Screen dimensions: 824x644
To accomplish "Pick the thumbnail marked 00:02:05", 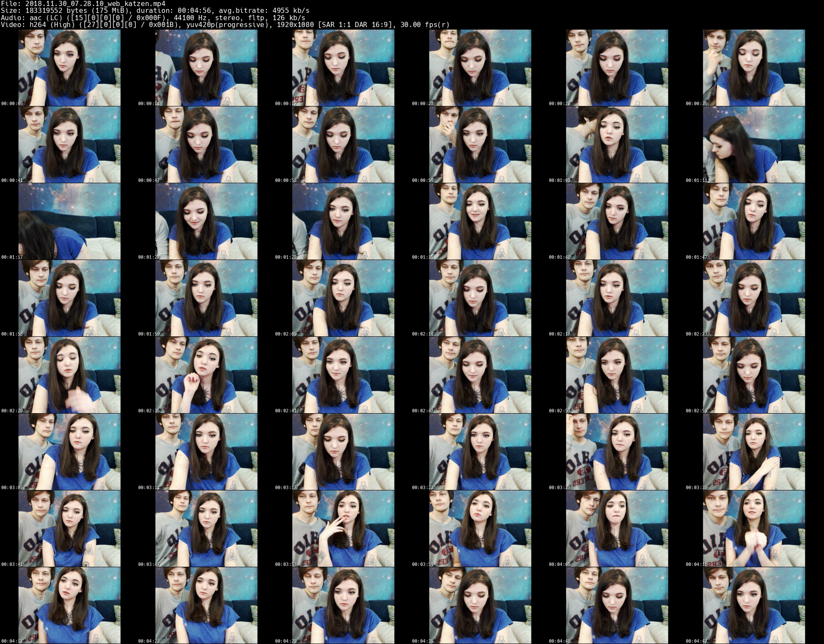I will point(343,298).
